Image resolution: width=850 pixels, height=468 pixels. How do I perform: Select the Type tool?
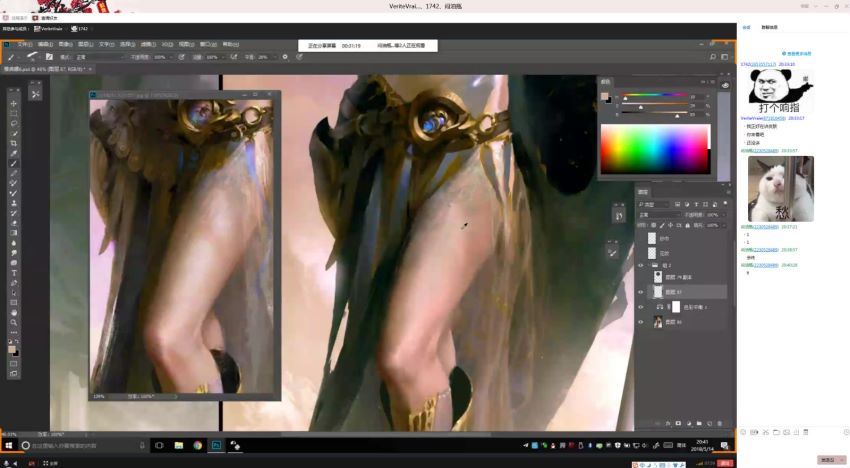tap(14, 273)
